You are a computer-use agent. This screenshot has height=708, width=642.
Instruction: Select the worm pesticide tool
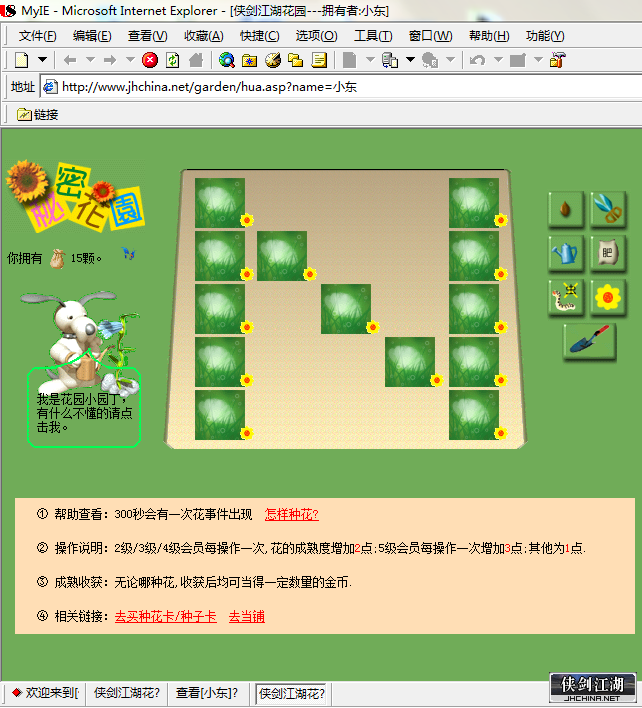[566, 297]
